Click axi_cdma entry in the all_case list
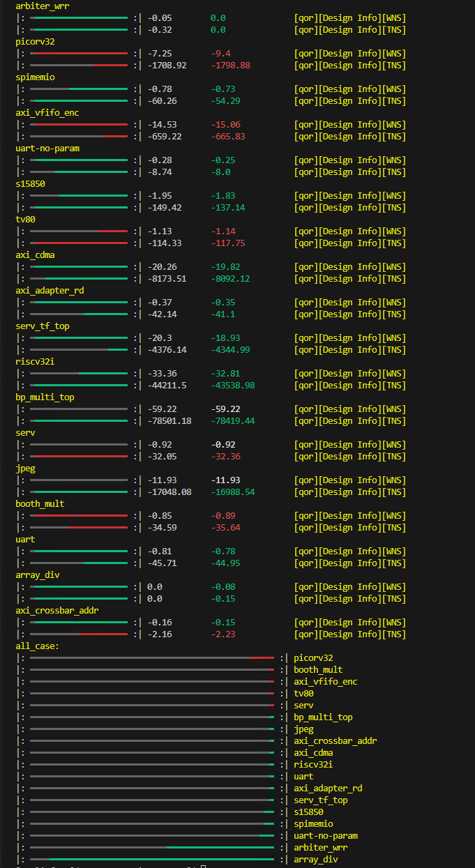 click(313, 753)
